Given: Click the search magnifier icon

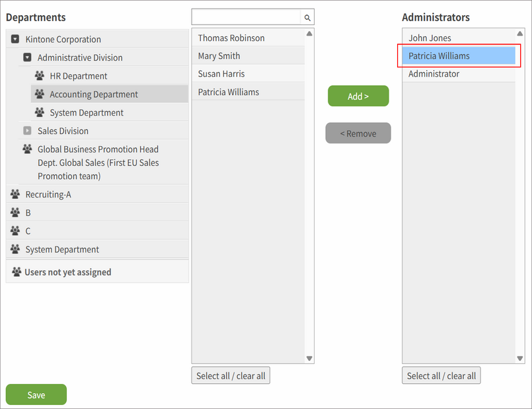Looking at the screenshot, I should tap(307, 17).
